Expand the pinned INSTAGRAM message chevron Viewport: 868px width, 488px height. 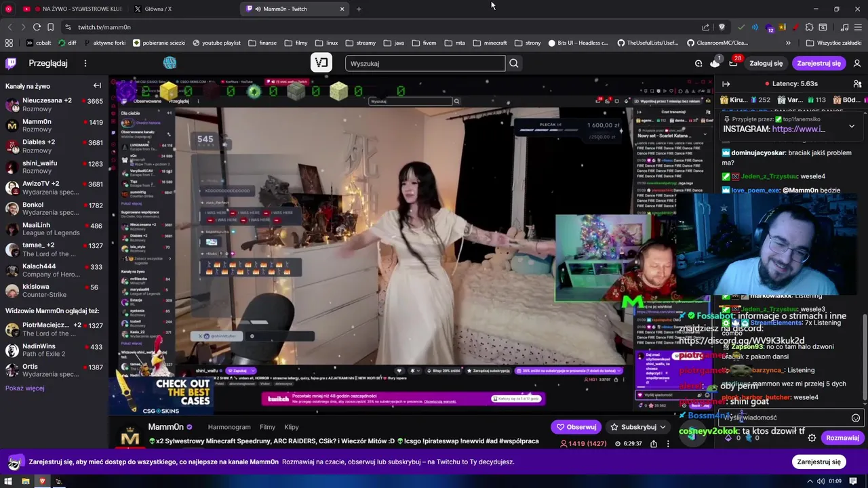coord(852,126)
